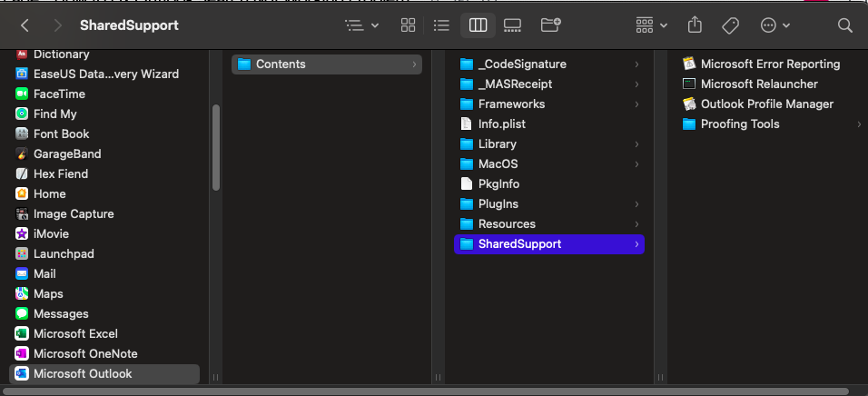Select the PlugIns folder
Image resolution: width=868 pixels, height=396 pixels.
point(549,203)
